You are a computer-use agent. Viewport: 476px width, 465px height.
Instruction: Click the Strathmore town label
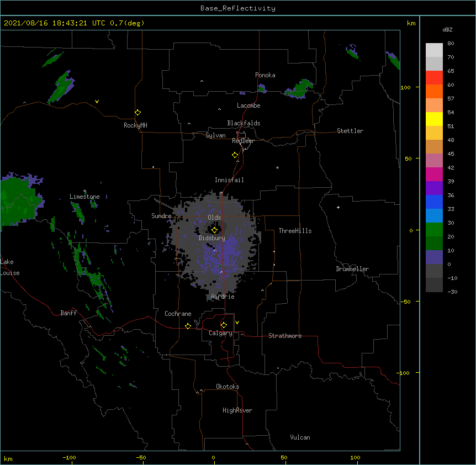(285, 336)
